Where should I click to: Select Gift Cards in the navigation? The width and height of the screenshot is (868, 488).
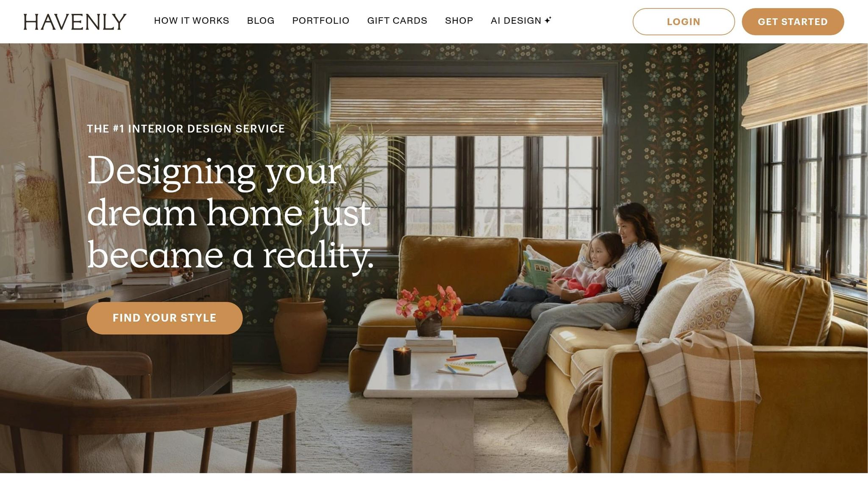coord(397,21)
